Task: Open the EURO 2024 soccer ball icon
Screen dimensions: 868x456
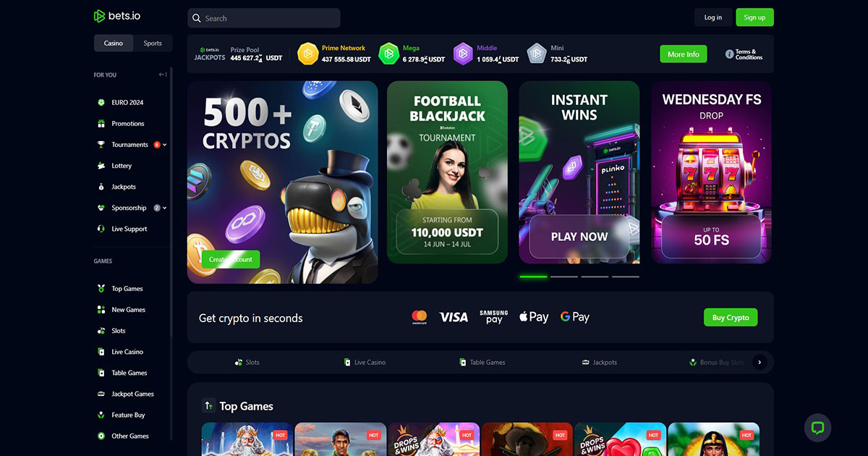Action: coord(101,103)
